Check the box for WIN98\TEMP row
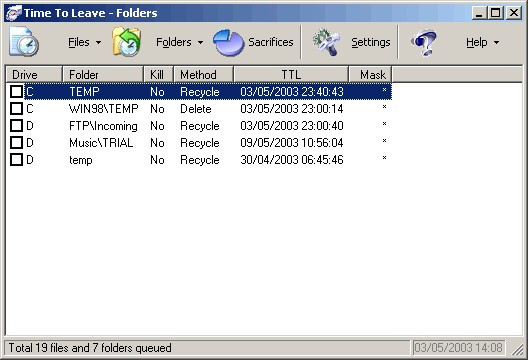Screen dimensions: 528x360 point(16,108)
